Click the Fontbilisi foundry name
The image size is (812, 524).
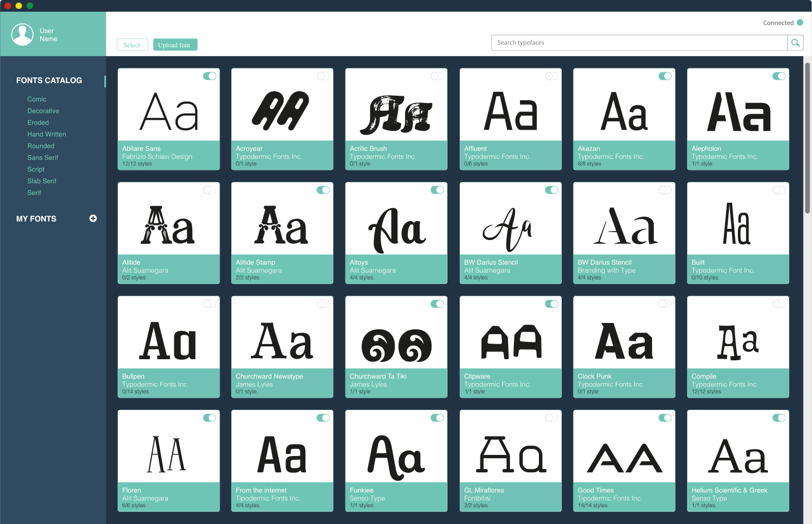(x=478, y=498)
